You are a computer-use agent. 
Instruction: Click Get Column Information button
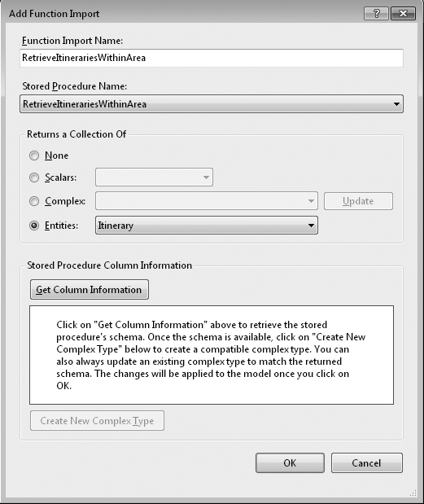[x=90, y=290]
